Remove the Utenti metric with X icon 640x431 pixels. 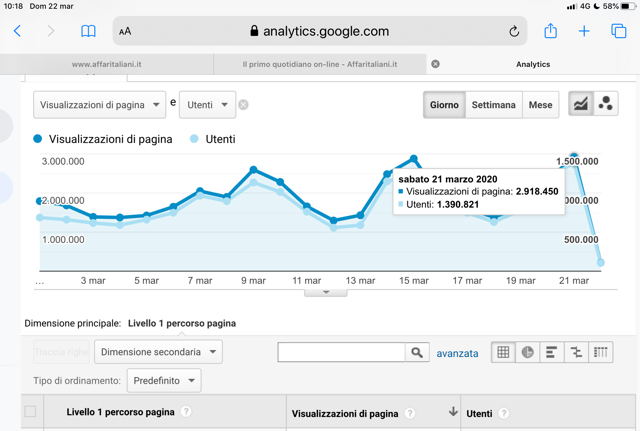coord(243,105)
